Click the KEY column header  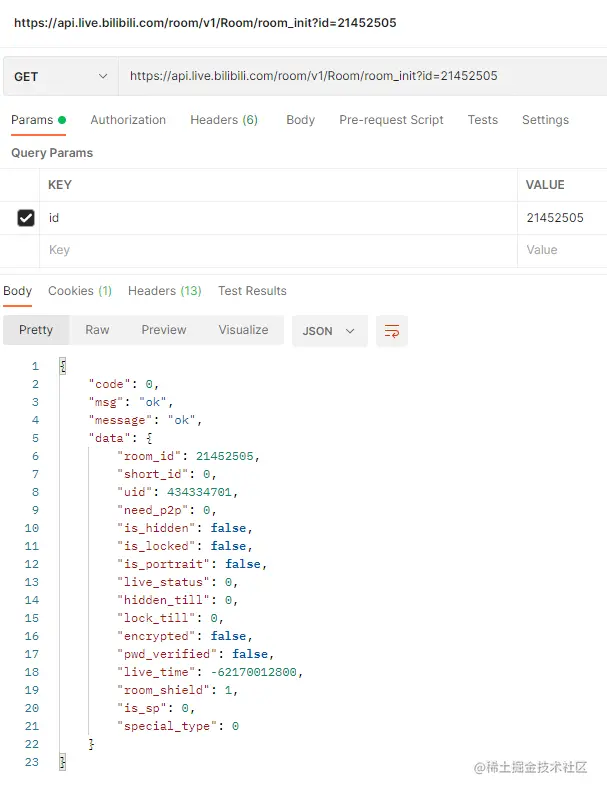(x=60, y=185)
